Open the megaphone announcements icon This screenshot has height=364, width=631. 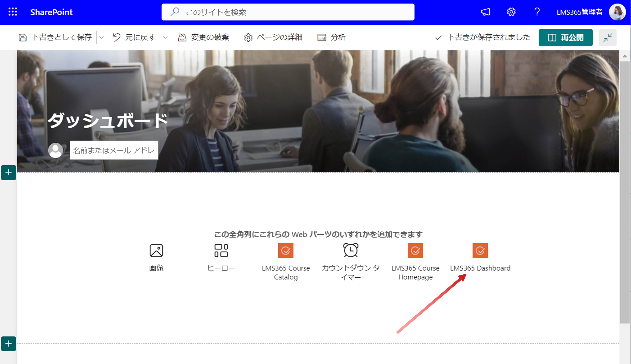tap(485, 12)
